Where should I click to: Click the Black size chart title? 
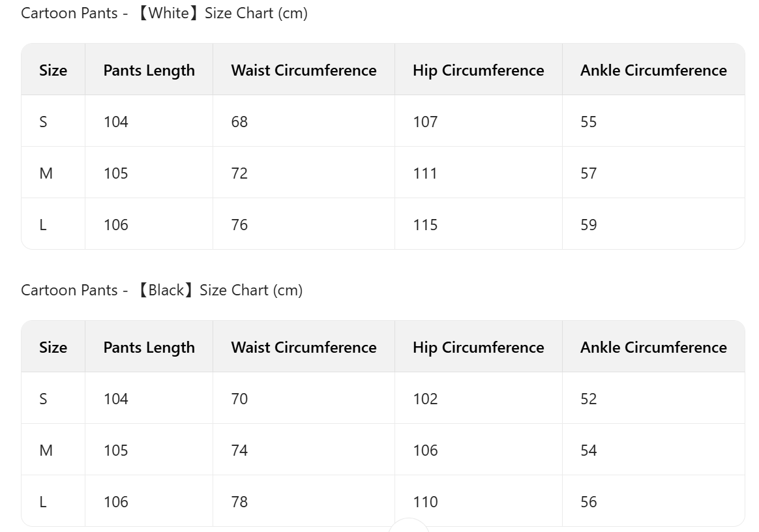click(162, 290)
